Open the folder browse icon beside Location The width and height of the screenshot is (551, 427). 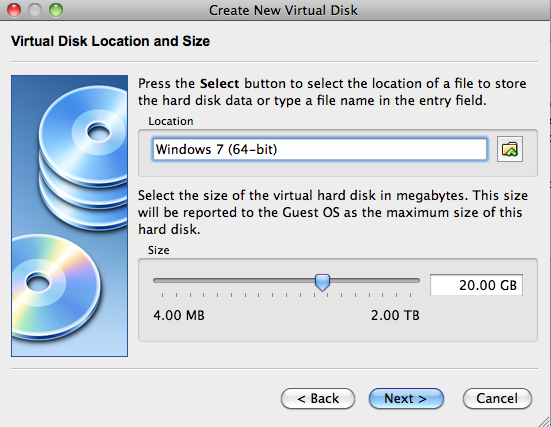(510, 149)
